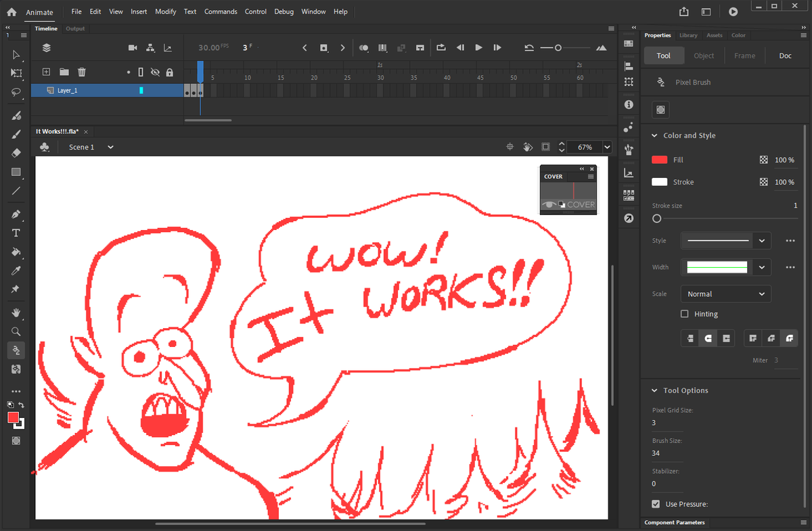Open the stroke Style dropdown

(763, 241)
